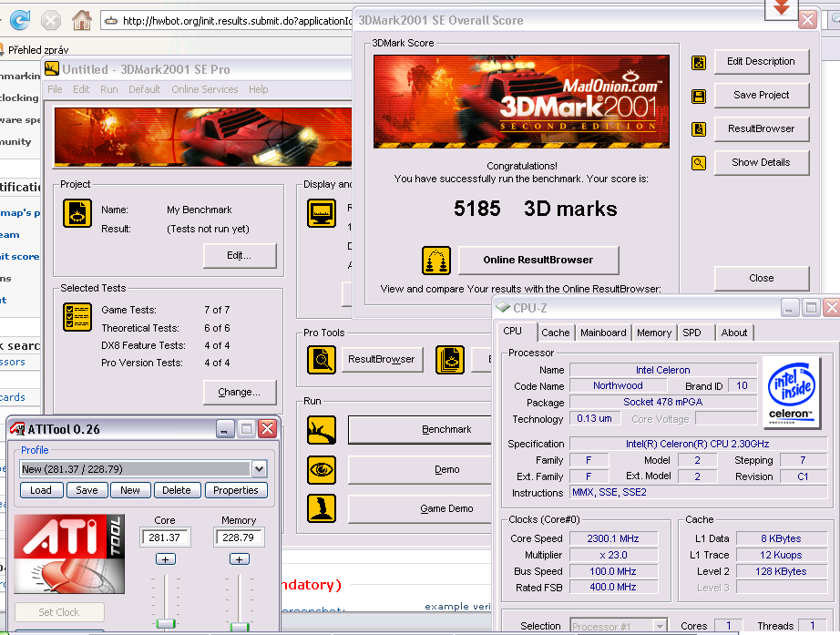
Task: Close the 3DMark score dialog with Close button
Action: (762, 279)
